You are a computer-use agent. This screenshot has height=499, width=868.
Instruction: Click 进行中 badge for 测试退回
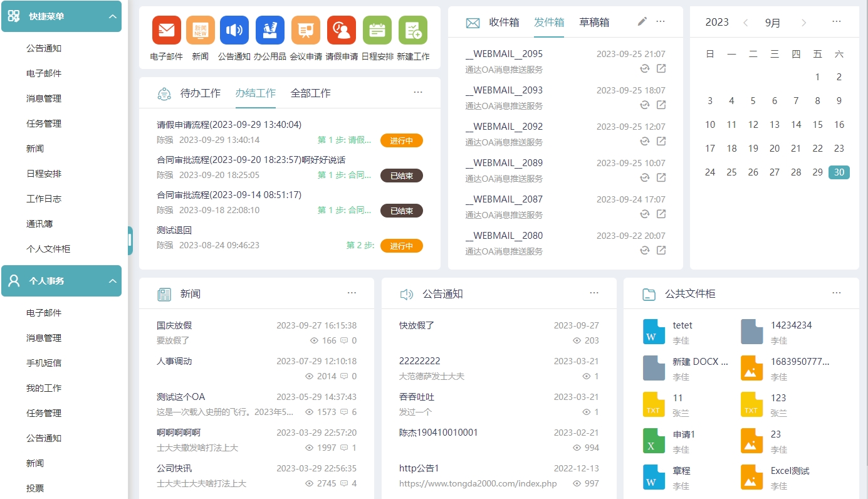(402, 246)
